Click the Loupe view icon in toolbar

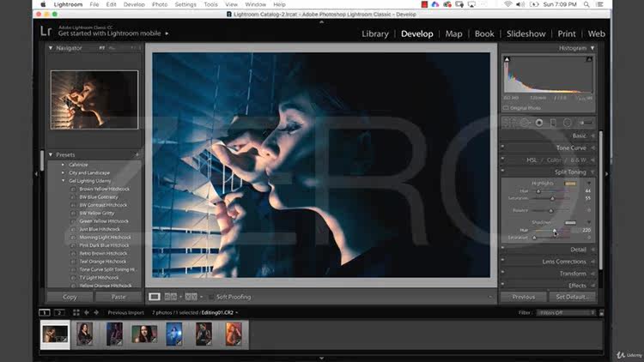point(155,296)
